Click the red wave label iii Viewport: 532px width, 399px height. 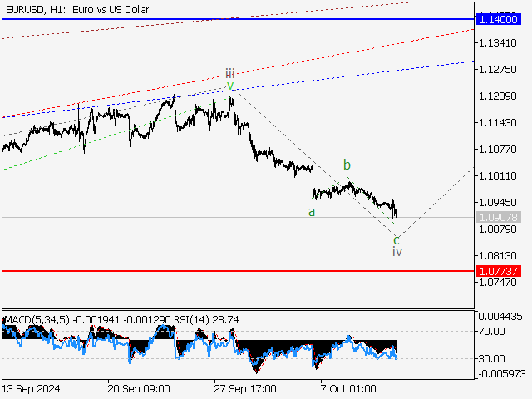(230, 73)
